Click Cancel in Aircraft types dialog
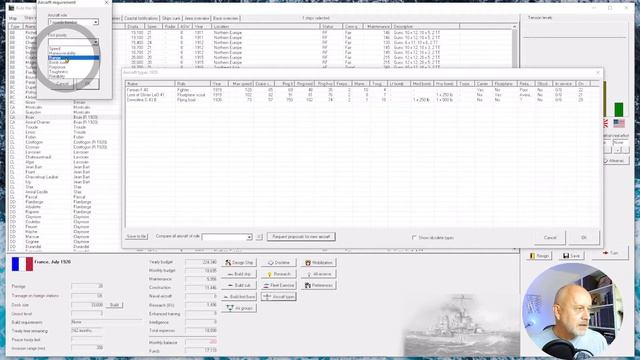 tap(550, 238)
